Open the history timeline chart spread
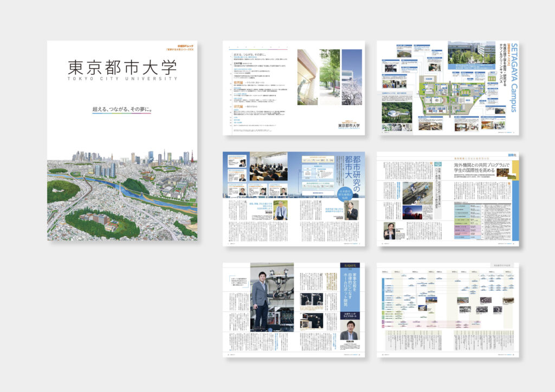The image size is (555, 392). (448, 310)
